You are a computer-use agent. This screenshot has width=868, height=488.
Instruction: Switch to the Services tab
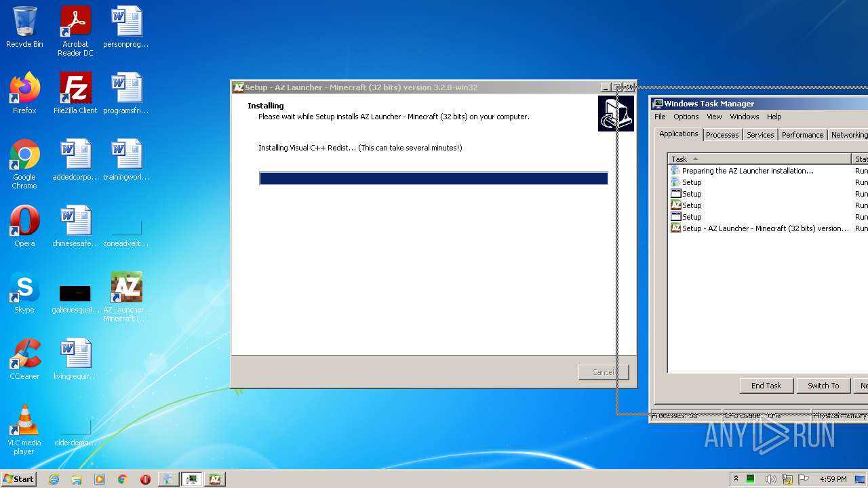760,135
